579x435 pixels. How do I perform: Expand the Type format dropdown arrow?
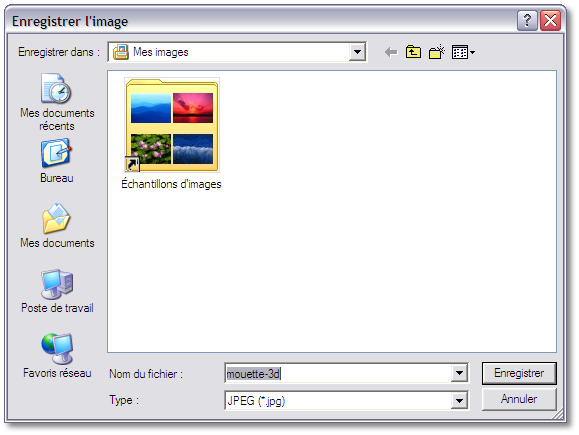pyautogui.click(x=459, y=401)
